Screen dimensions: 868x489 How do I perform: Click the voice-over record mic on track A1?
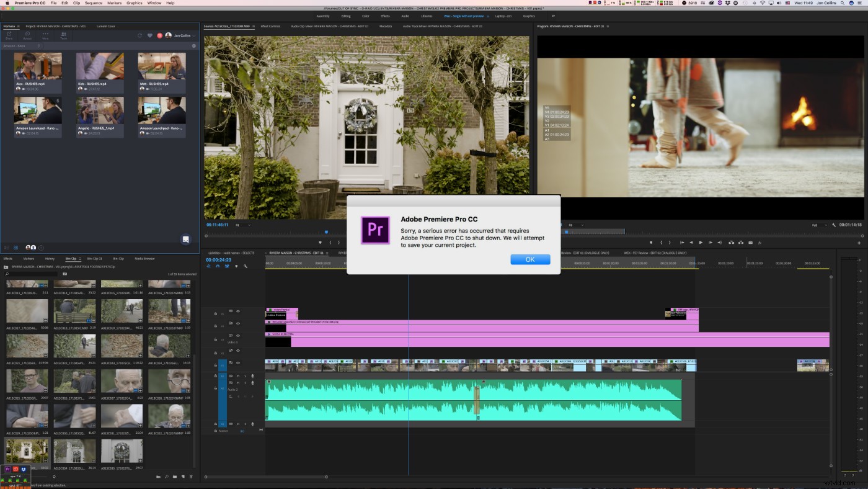(x=252, y=375)
